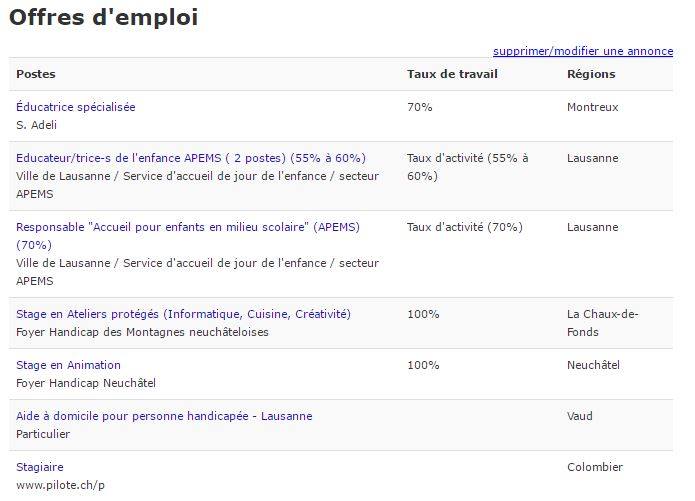The image size is (695, 501).
Task: Click the Offres d'emploi page heading
Action: point(103,18)
